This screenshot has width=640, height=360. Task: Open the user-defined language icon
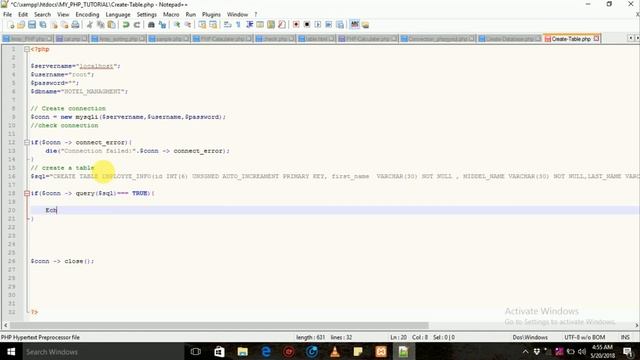click(260, 25)
